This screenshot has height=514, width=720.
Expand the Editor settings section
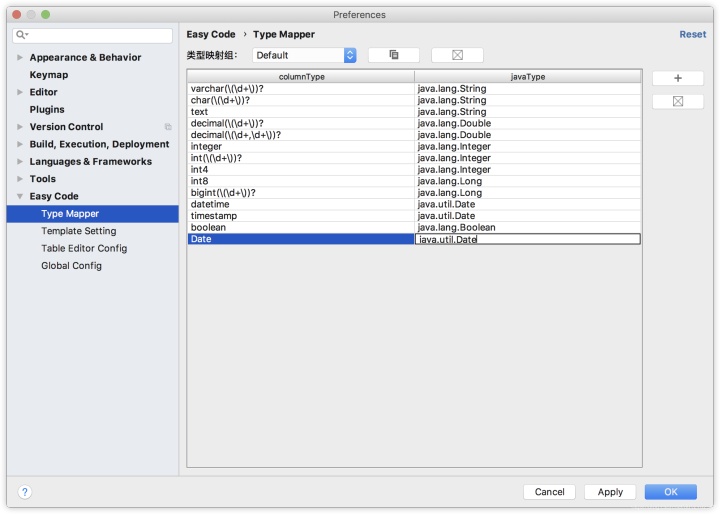(20, 92)
